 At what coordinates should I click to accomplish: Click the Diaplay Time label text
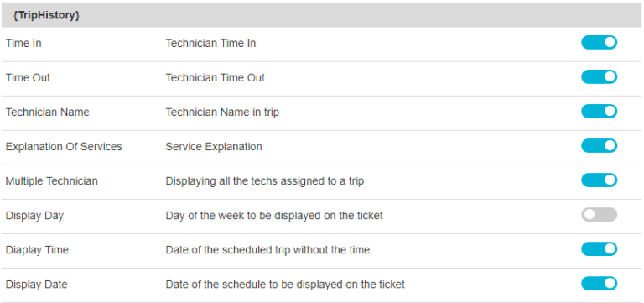37,250
